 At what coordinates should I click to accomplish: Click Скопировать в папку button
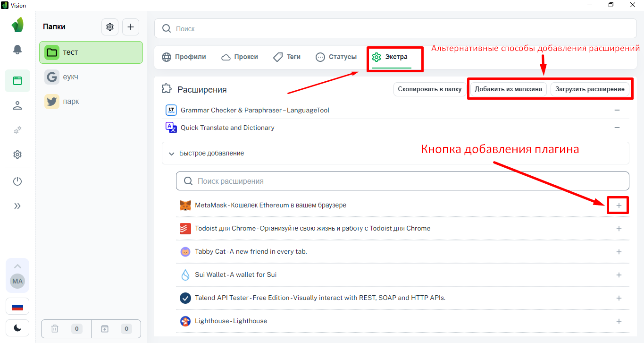tap(429, 89)
